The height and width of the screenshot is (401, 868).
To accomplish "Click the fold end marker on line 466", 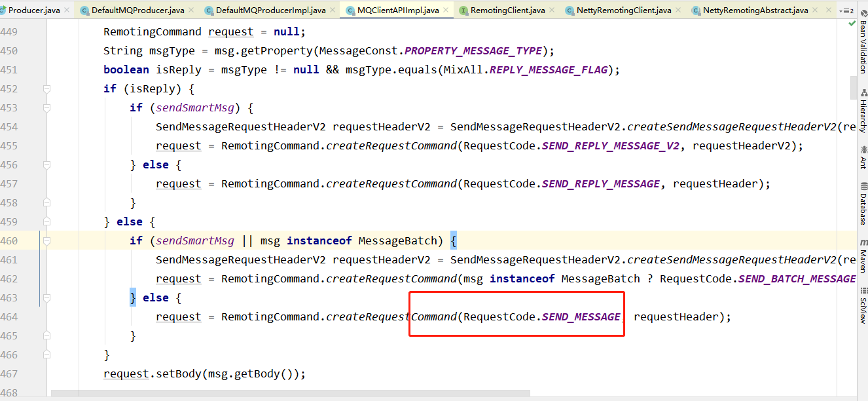I will [x=46, y=354].
